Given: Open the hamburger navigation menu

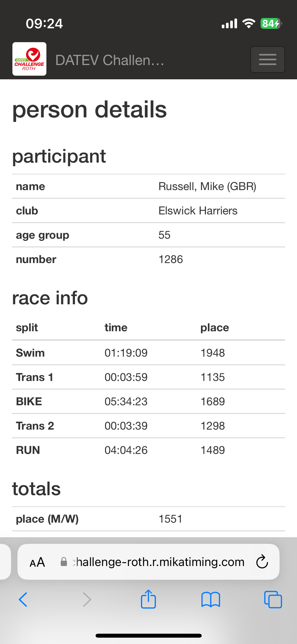Looking at the screenshot, I should coord(267,59).
